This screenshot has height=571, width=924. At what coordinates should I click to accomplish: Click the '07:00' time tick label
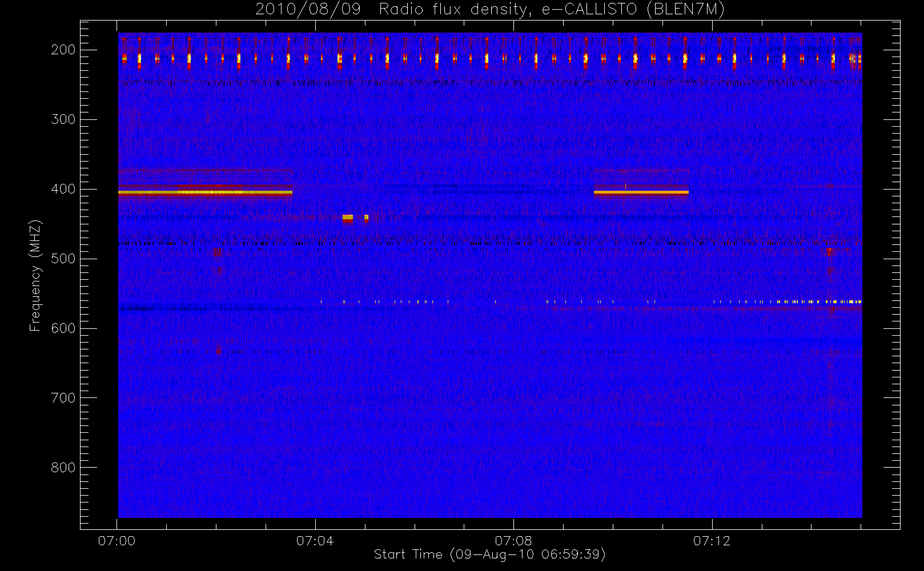click(x=116, y=541)
